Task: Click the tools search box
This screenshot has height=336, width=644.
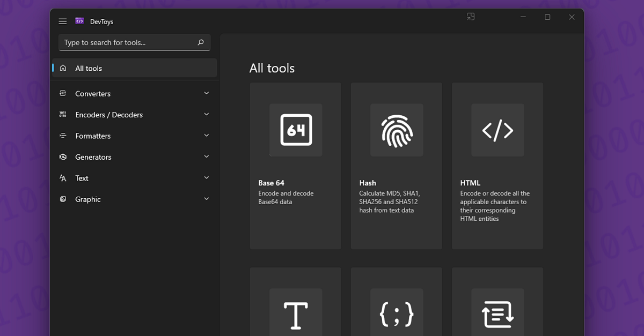Action: pos(123,42)
